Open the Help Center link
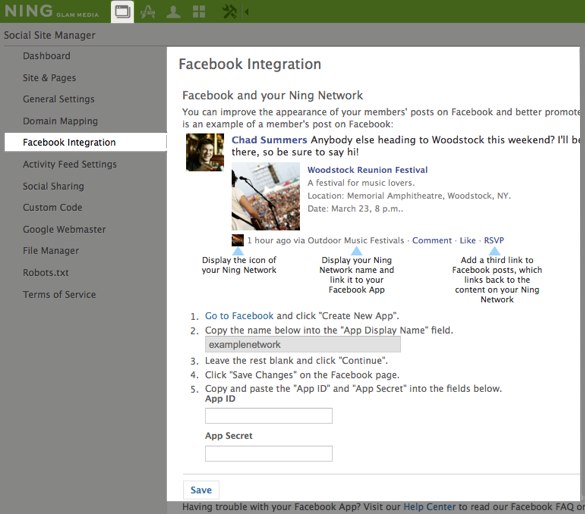The image size is (585, 514). point(429,507)
